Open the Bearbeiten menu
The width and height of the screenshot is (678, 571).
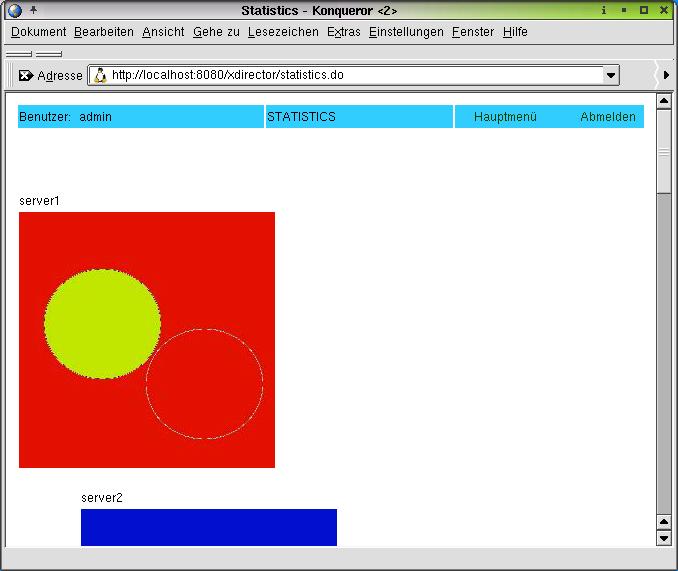[x=104, y=32]
